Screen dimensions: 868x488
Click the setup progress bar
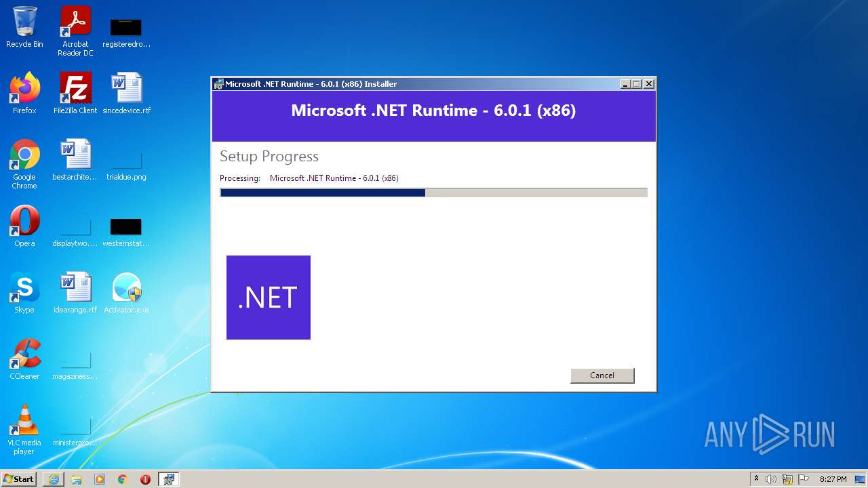[x=434, y=192]
